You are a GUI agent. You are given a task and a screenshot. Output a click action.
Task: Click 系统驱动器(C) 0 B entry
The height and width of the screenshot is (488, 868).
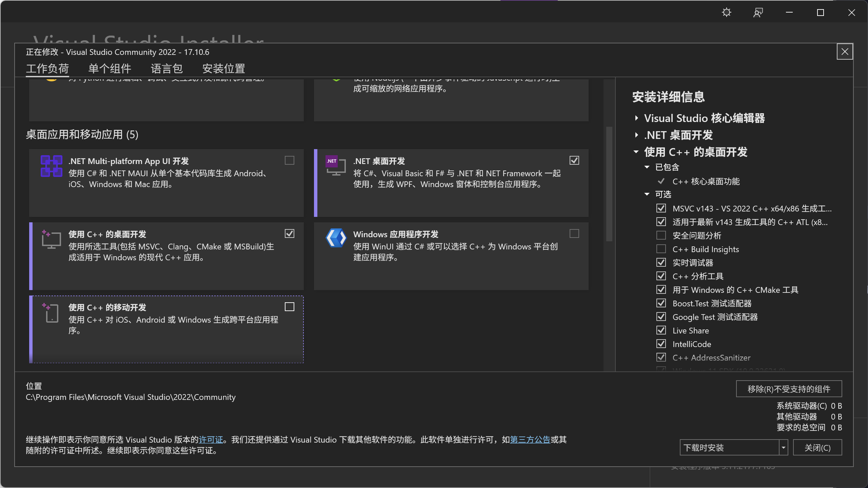(x=809, y=406)
